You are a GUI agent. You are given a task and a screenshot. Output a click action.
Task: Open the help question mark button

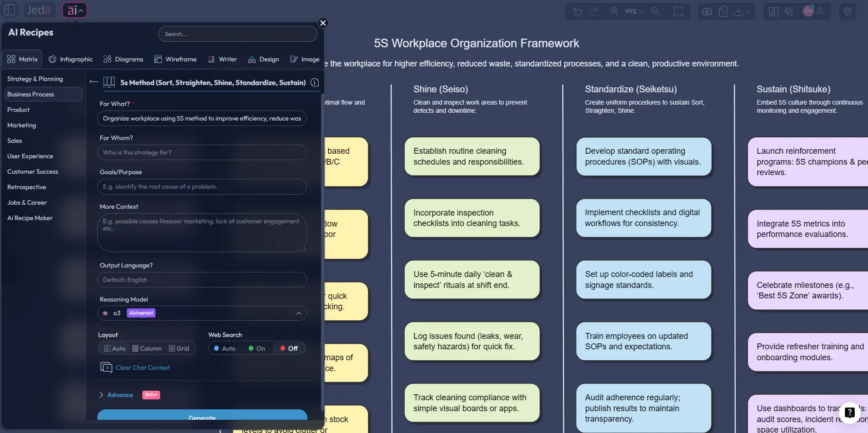pos(849,413)
